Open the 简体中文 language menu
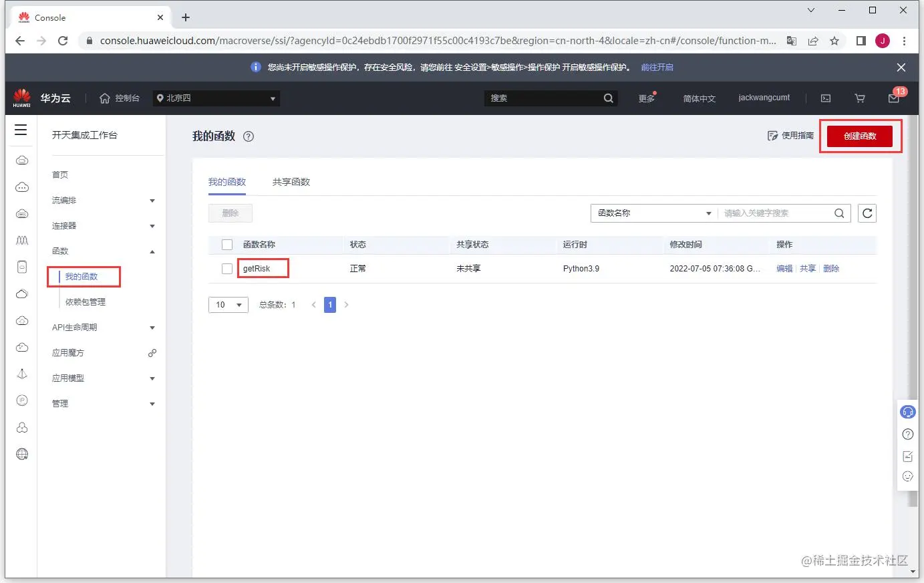Image resolution: width=924 pixels, height=583 pixels. click(700, 98)
